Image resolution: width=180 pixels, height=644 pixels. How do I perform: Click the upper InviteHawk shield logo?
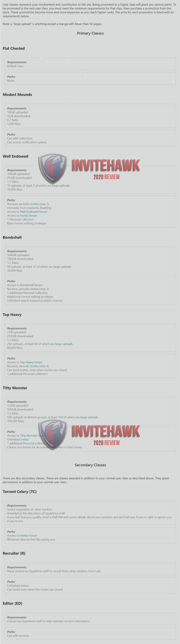tap(53, 168)
